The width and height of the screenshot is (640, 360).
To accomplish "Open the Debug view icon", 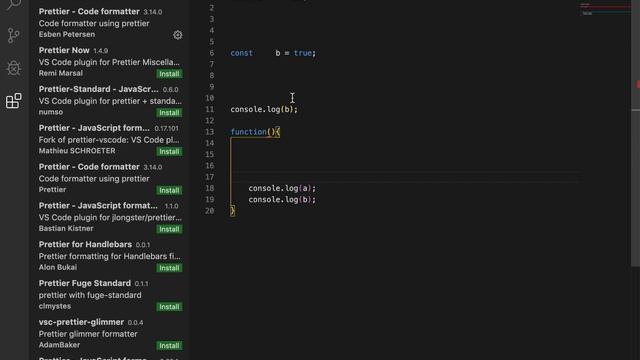I will pos(13,68).
